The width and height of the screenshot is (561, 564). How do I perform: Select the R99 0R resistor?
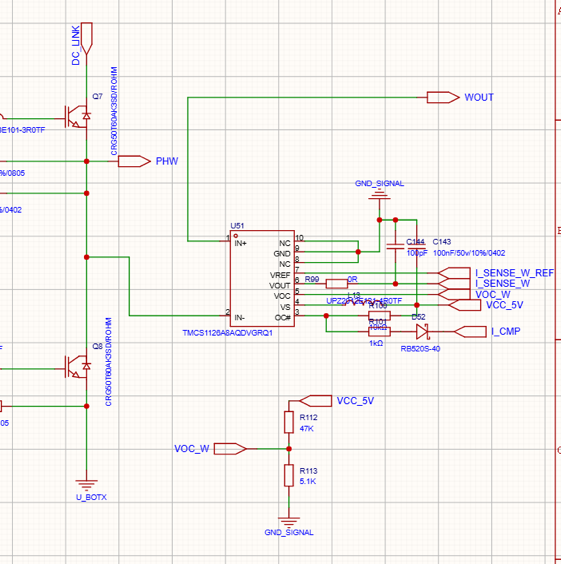pos(337,284)
